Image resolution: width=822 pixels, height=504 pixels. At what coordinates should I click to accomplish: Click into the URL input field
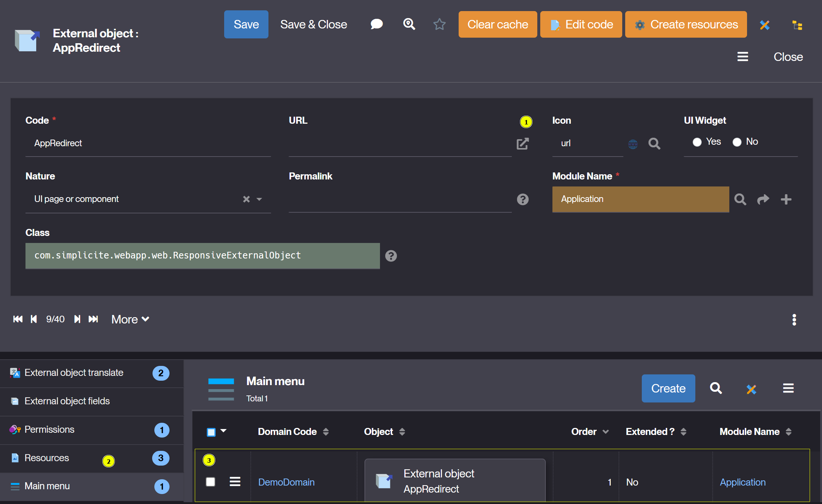click(x=400, y=144)
